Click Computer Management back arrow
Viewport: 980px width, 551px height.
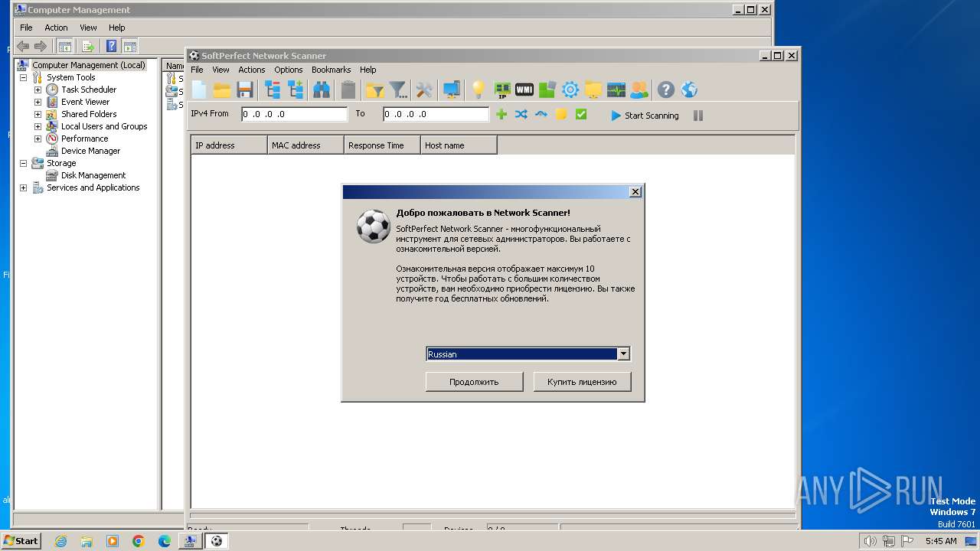pyautogui.click(x=24, y=46)
